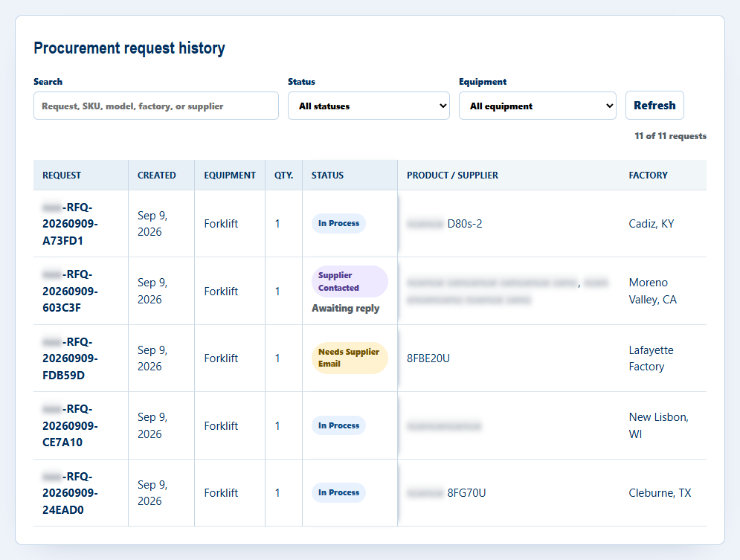Click the Procurement request history heading
The width and height of the screenshot is (740, 560).
(129, 48)
